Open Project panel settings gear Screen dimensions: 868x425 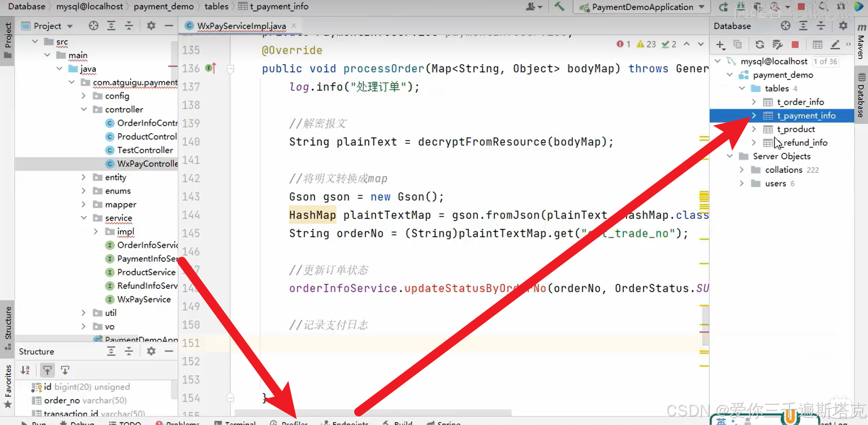click(x=151, y=26)
